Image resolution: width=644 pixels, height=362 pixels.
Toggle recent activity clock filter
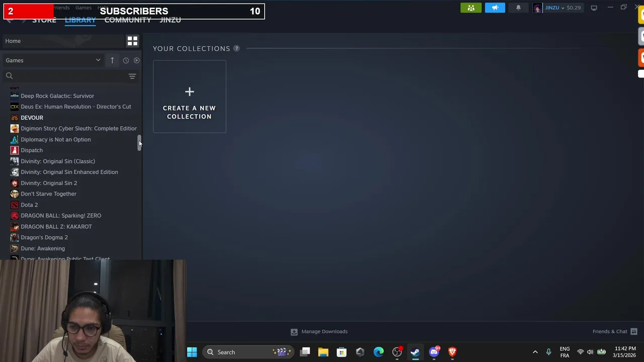pos(126,60)
